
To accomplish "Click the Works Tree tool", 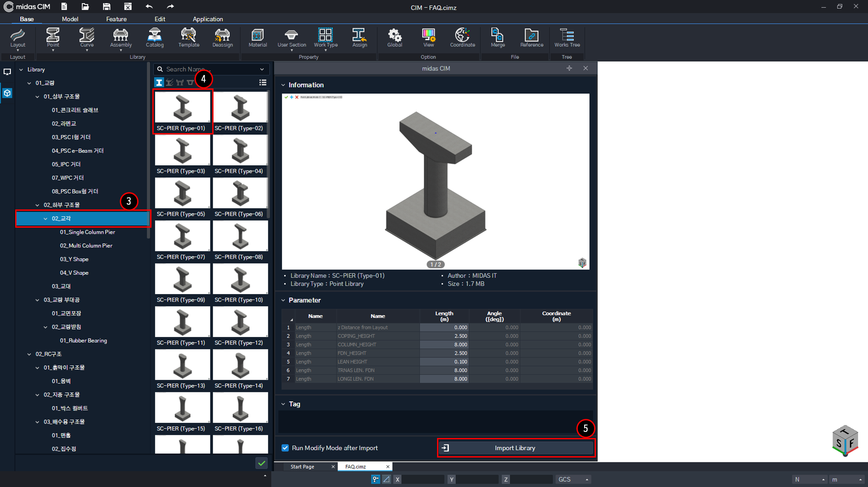I will point(567,38).
